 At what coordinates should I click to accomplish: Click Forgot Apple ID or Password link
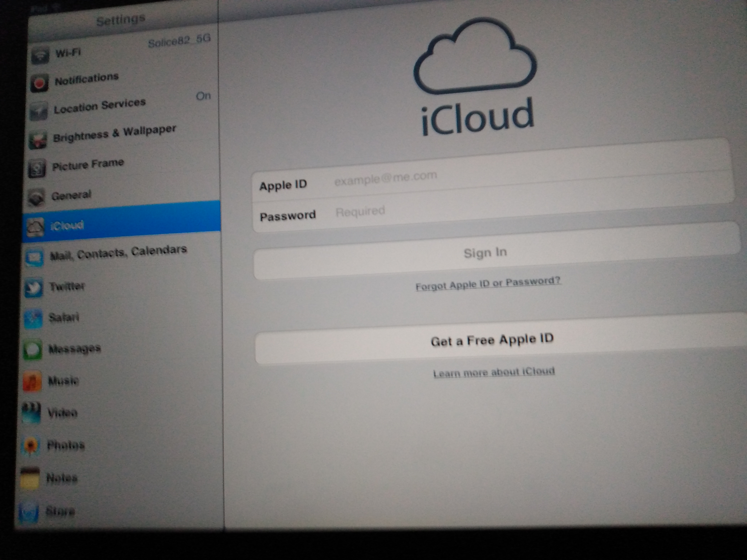pos(488,284)
